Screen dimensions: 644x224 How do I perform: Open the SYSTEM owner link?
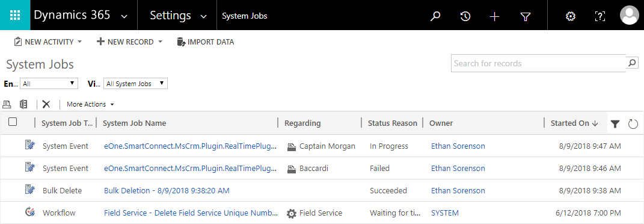pyautogui.click(x=445, y=213)
